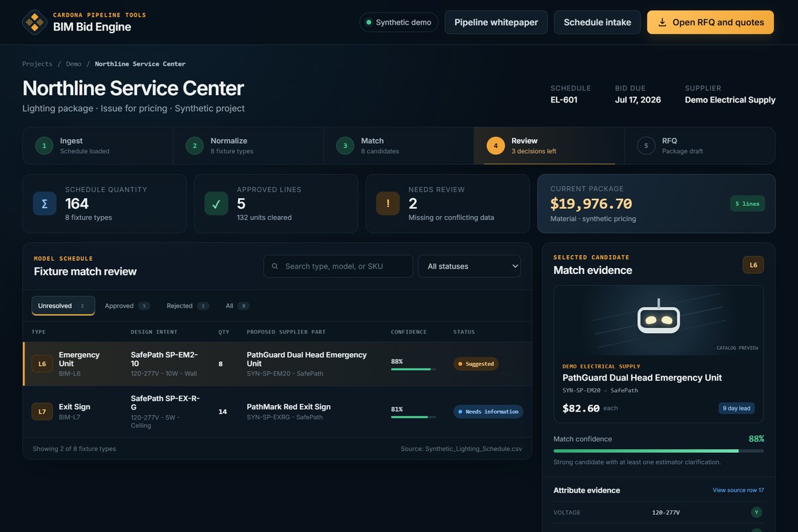Click the green Y voltage match indicator
This screenshot has height=532, width=798.
757,512
